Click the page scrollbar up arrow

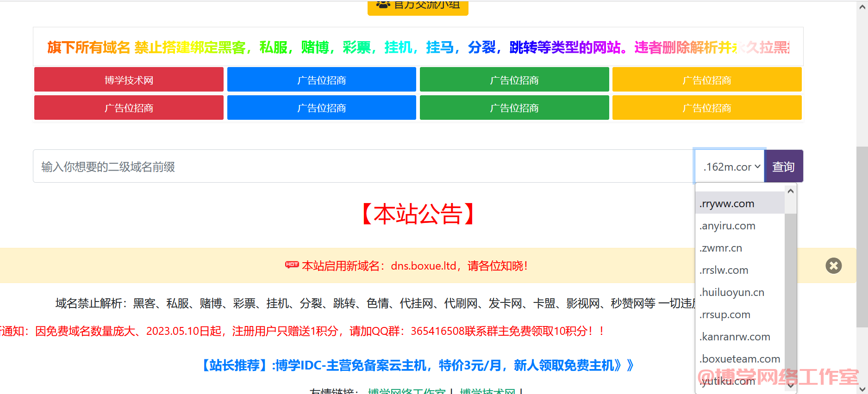coord(862,7)
